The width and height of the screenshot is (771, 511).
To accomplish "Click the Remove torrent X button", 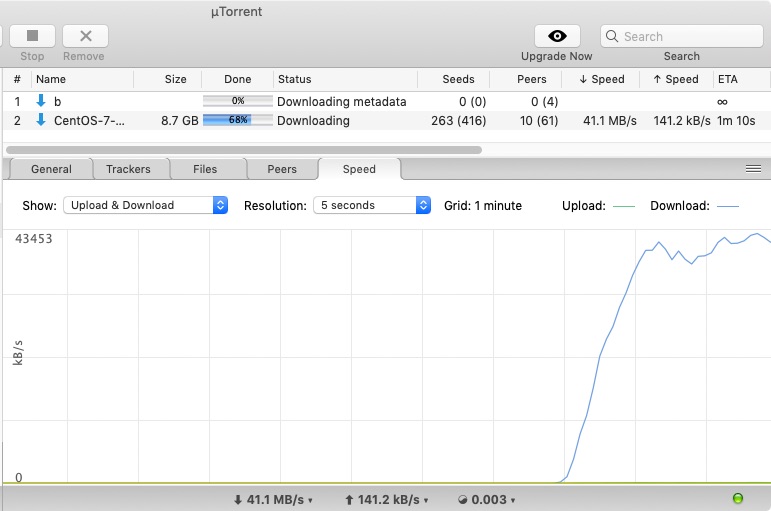I will tap(86, 36).
